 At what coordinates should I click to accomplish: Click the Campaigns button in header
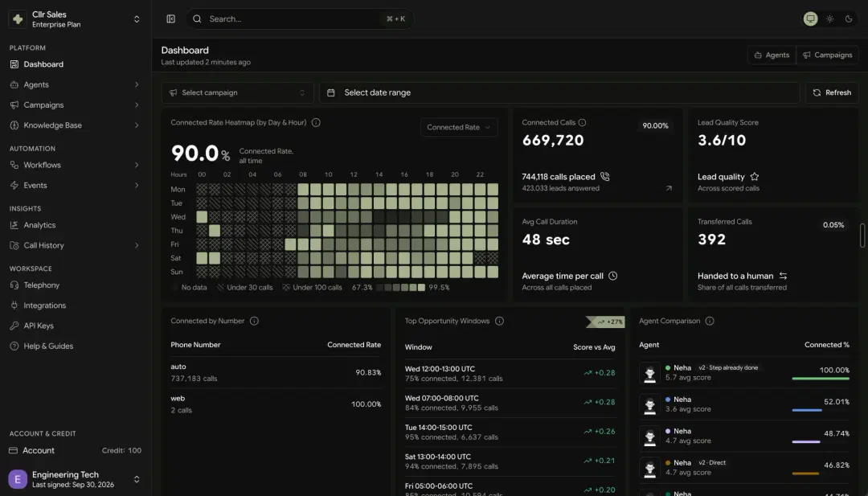(x=828, y=55)
